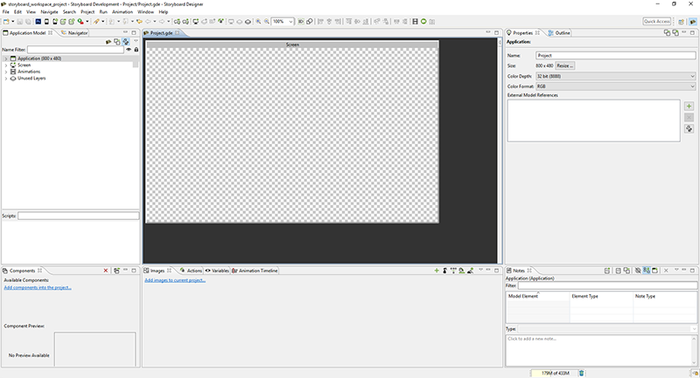The image size is (700, 378).
Task: Toggle the eye visibility icon beside Name Filter
Action: click(x=129, y=50)
